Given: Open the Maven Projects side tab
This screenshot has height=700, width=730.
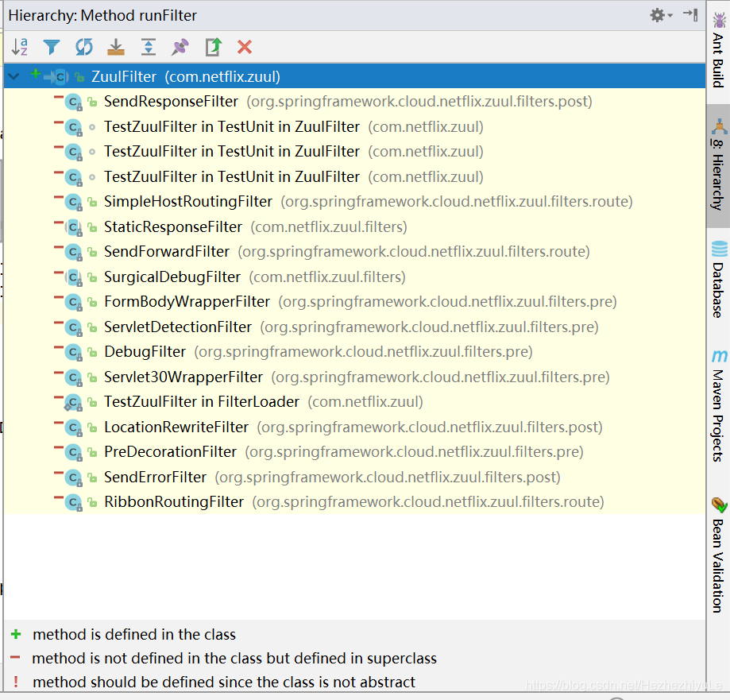Looking at the screenshot, I should point(718,404).
